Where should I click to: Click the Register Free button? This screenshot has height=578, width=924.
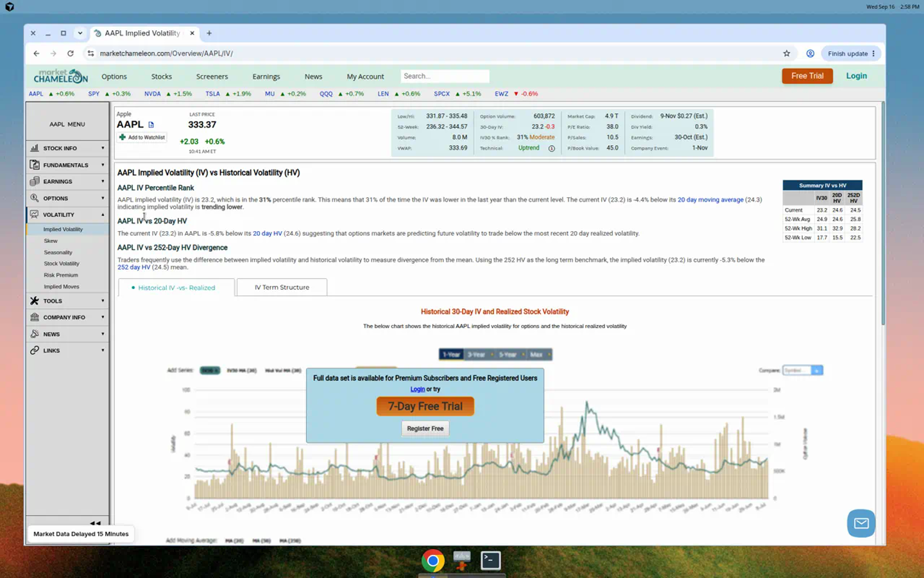(x=425, y=428)
